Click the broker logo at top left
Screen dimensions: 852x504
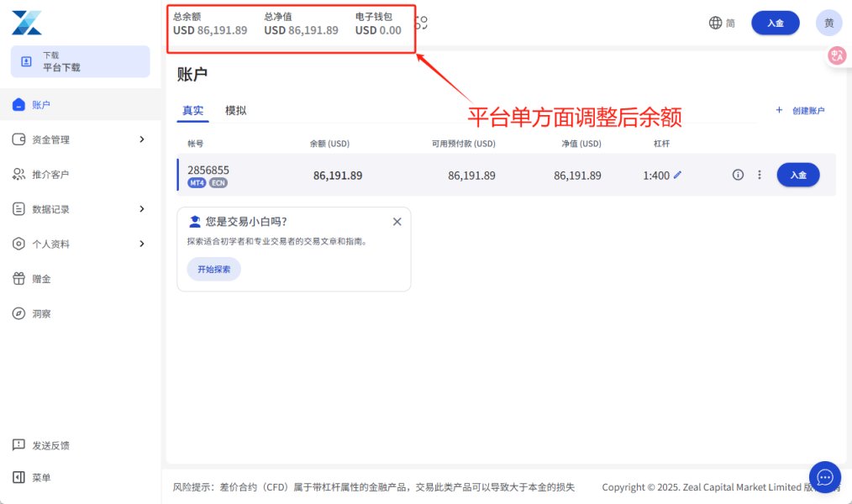pyautogui.click(x=27, y=23)
